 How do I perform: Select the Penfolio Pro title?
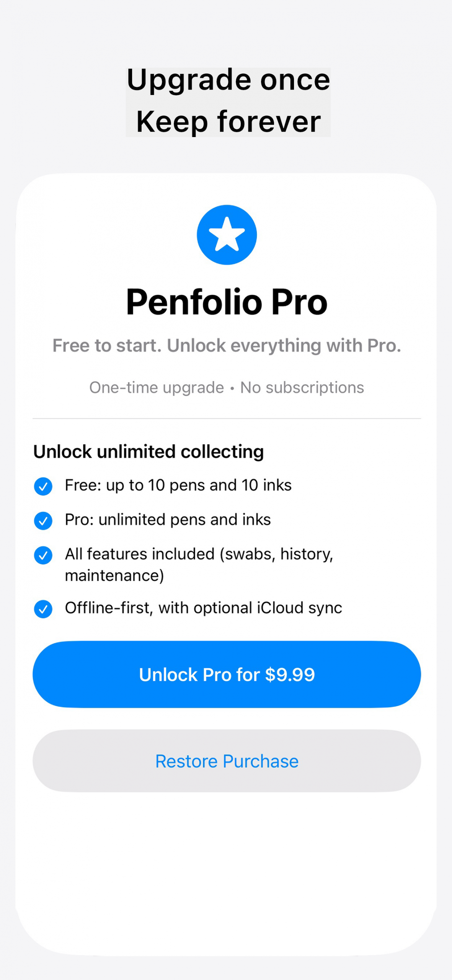pos(226,302)
